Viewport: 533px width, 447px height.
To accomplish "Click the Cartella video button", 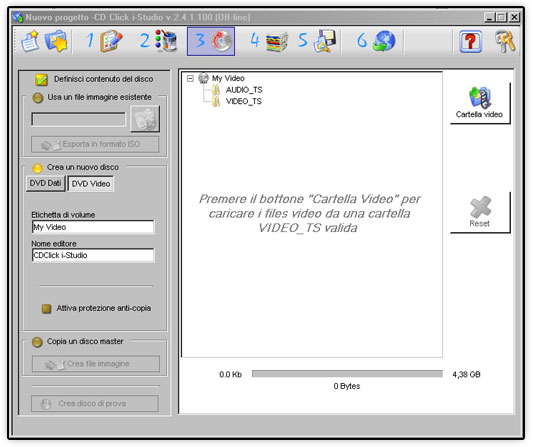I will [480, 103].
